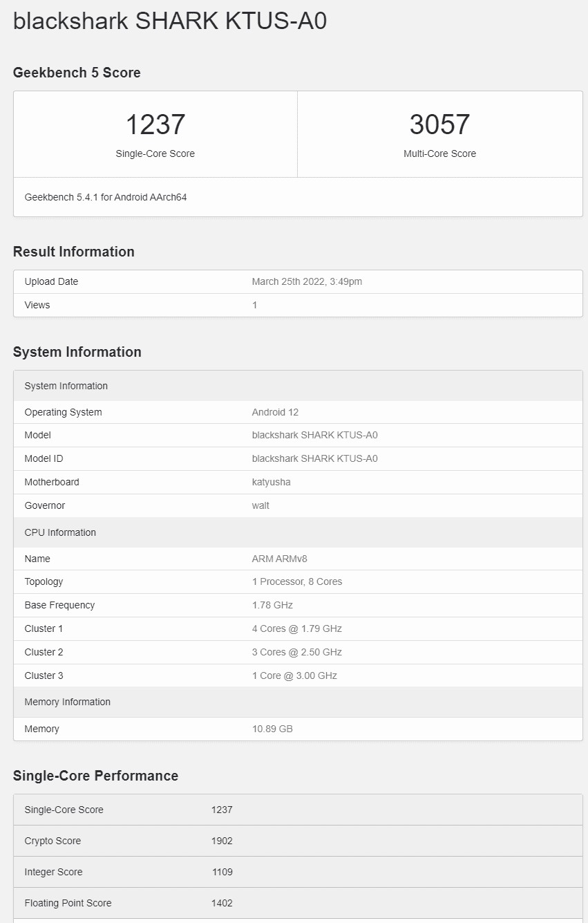Select the "Result Information" heading

(74, 252)
